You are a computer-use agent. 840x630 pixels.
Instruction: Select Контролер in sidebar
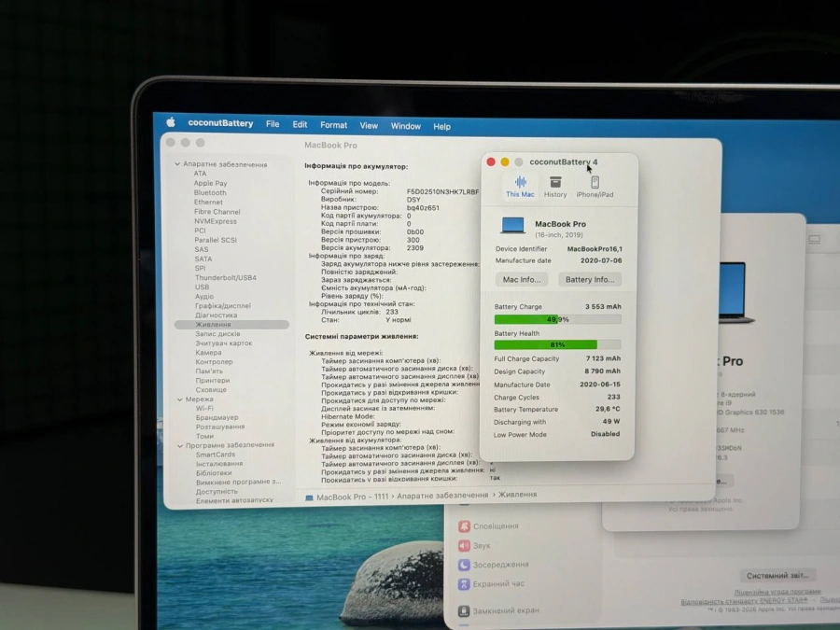(x=215, y=361)
